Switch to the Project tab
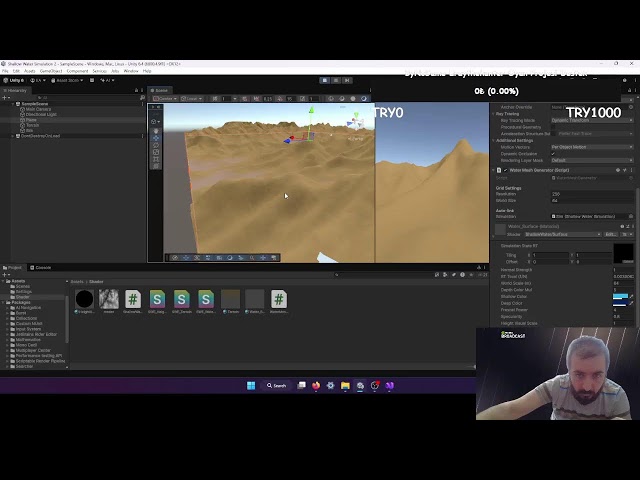 pyautogui.click(x=13, y=268)
